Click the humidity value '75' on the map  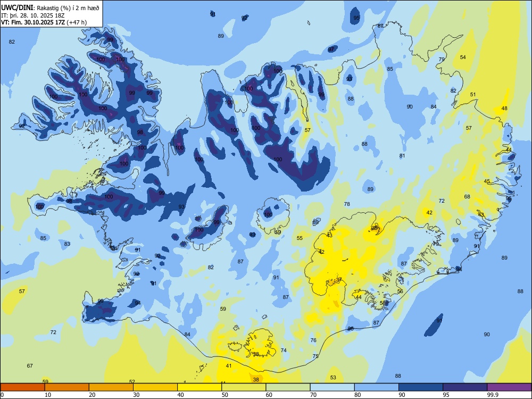tap(315, 356)
